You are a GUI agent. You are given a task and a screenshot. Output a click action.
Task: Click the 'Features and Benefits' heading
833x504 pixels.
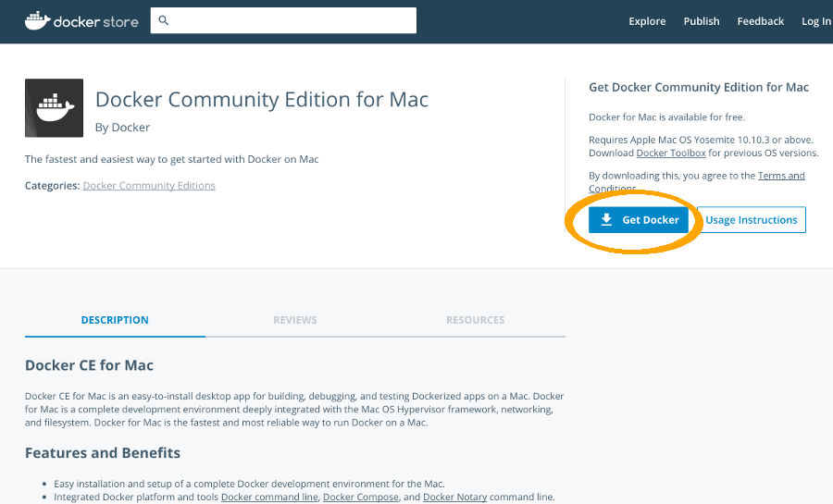(103, 453)
